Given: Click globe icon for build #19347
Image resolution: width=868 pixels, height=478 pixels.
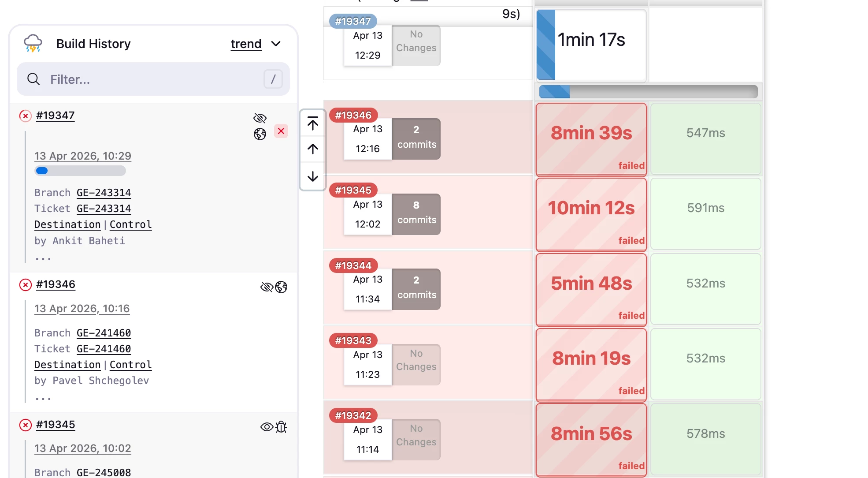Looking at the screenshot, I should tap(260, 134).
